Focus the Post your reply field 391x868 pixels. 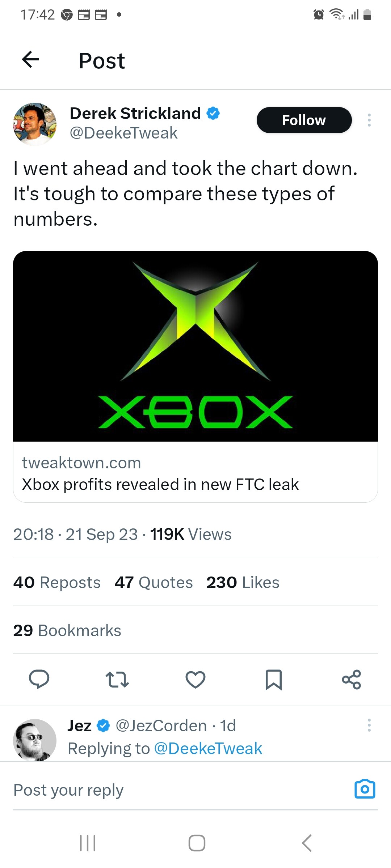pos(181,790)
